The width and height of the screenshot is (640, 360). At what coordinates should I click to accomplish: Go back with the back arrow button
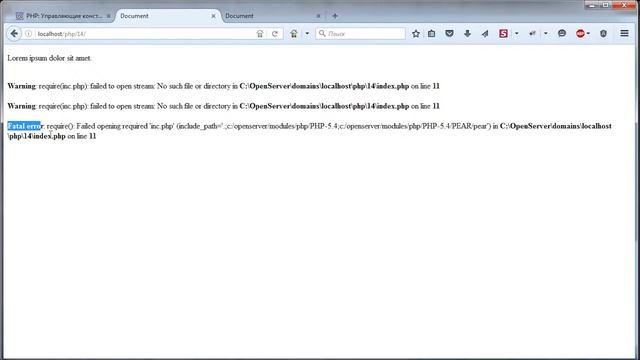click(x=14, y=33)
